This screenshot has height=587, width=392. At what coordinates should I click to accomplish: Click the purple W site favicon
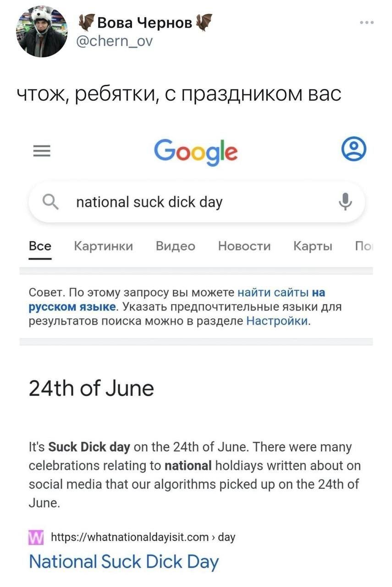coord(36,537)
